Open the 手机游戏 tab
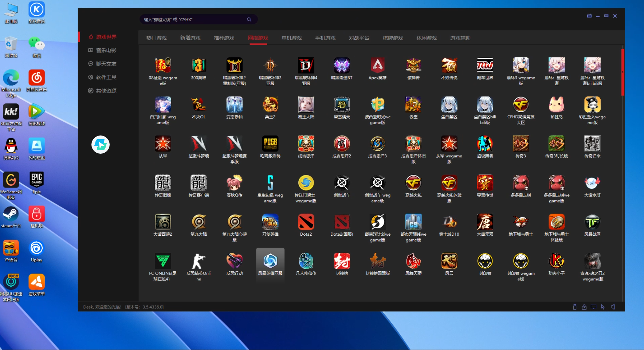This screenshot has width=644, height=350. (325, 38)
